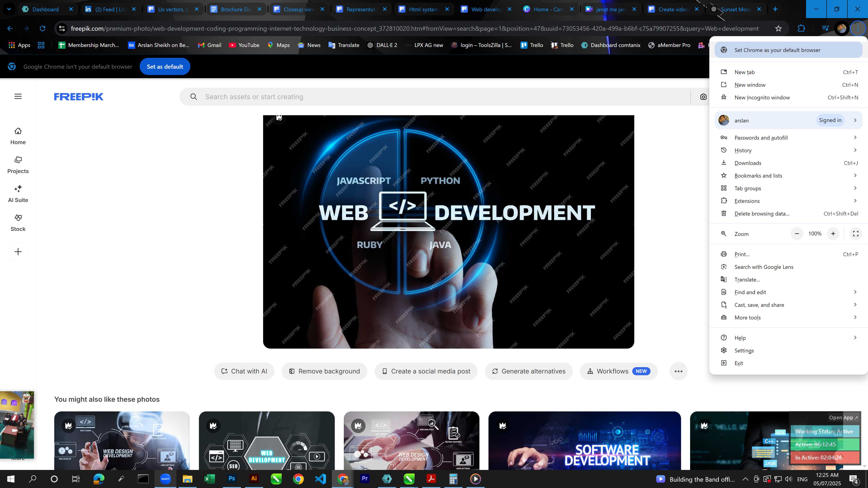Open Excel from taskbar
This screenshot has width=868, height=488.
[209, 479]
